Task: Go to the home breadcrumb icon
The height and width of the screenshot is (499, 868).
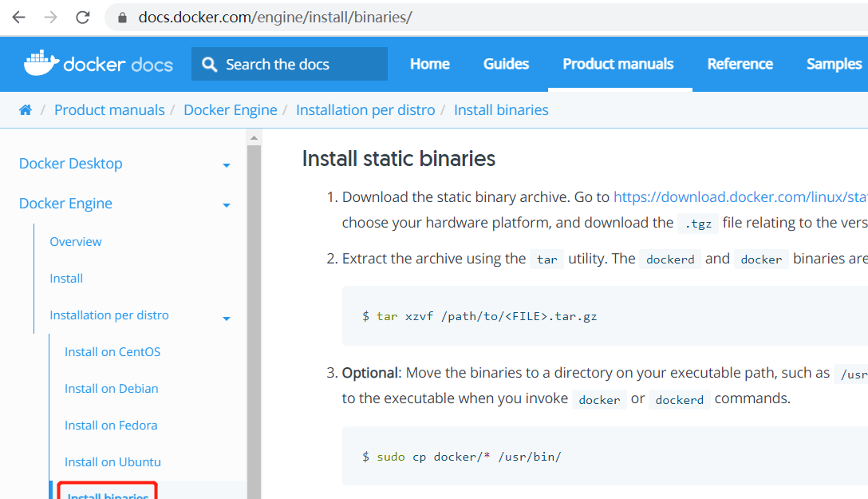Action: 26,110
